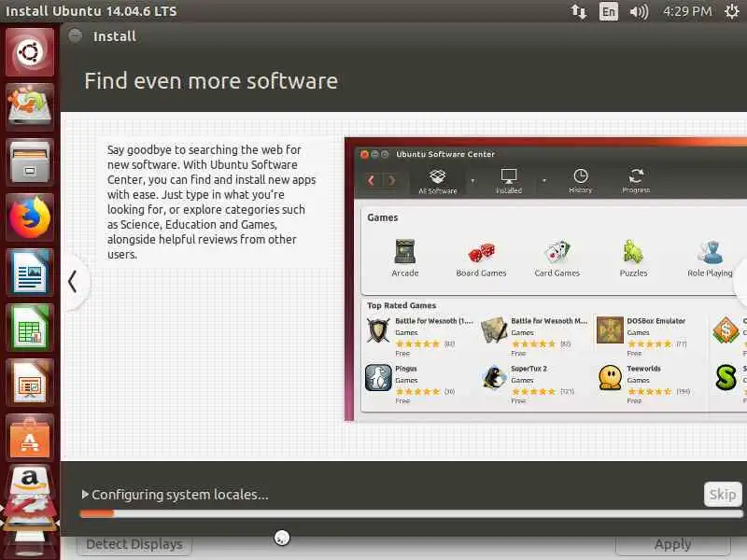Open History in Software Center toolbar
Image resolution: width=747 pixels, height=560 pixels.
point(580,181)
